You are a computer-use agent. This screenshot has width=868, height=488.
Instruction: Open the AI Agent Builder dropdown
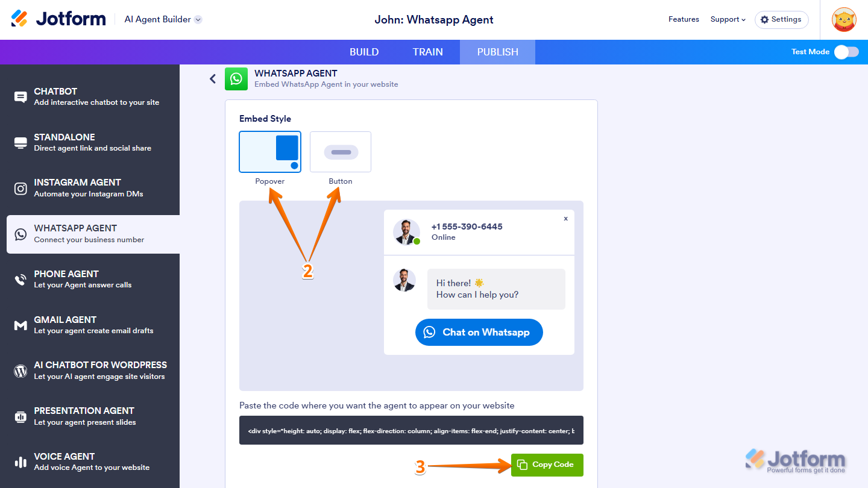163,19
